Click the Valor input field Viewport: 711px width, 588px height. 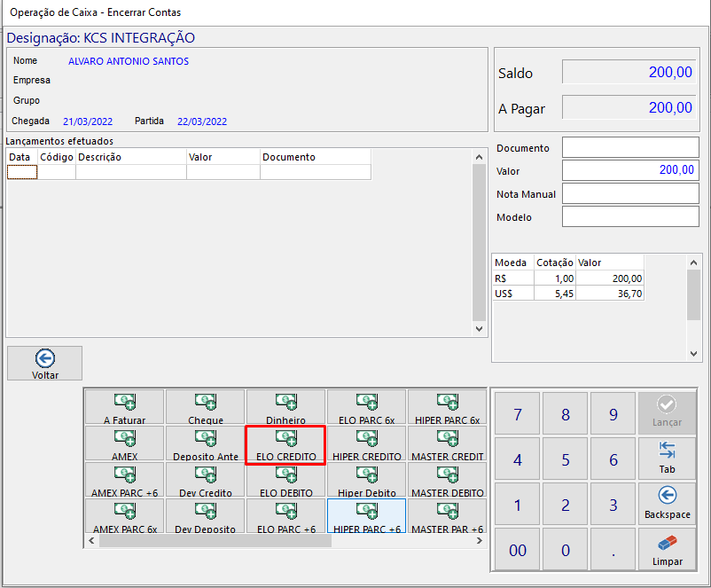coord(630,170)
